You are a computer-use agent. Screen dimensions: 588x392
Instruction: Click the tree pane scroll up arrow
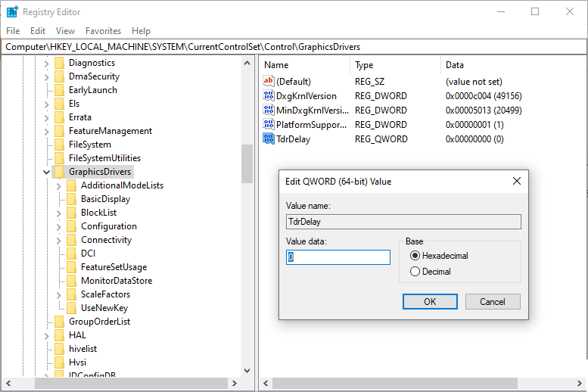point(247,63)
